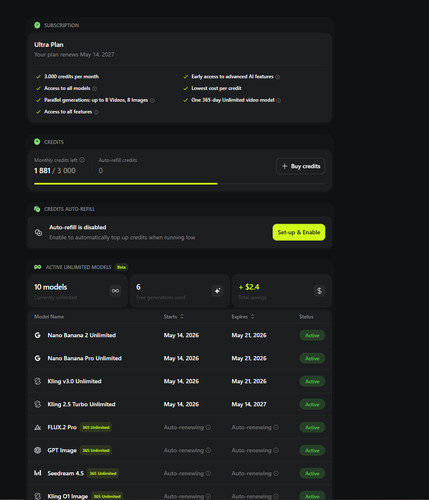Click 365 Unlimited tag on Seedream 4.5

pos(103,473)
